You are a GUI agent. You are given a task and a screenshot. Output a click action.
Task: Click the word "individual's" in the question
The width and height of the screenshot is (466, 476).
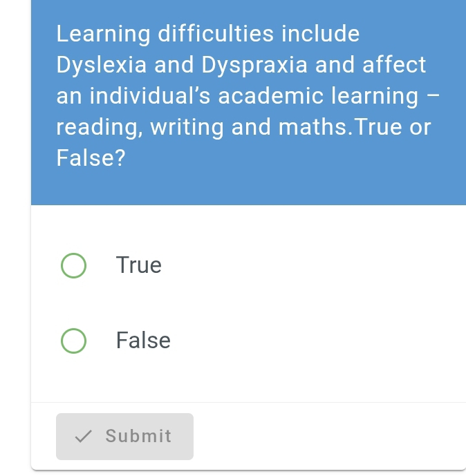pos(138,96)
